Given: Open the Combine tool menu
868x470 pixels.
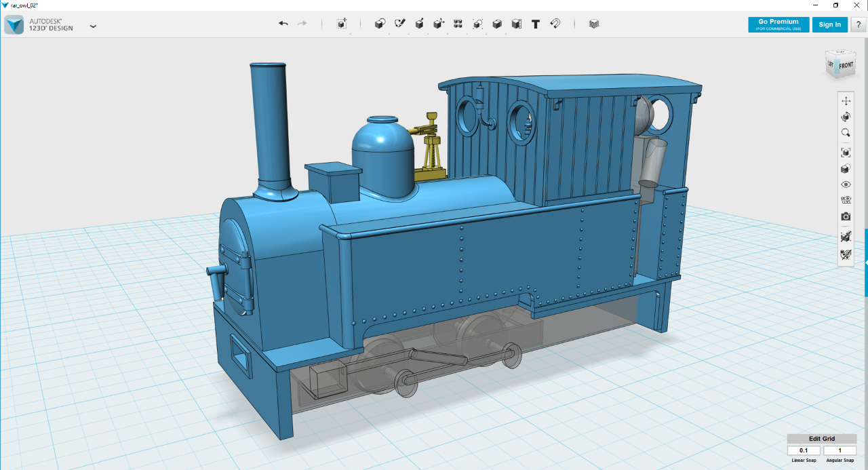Looking at the screenshot, I should tap(497, 24).
